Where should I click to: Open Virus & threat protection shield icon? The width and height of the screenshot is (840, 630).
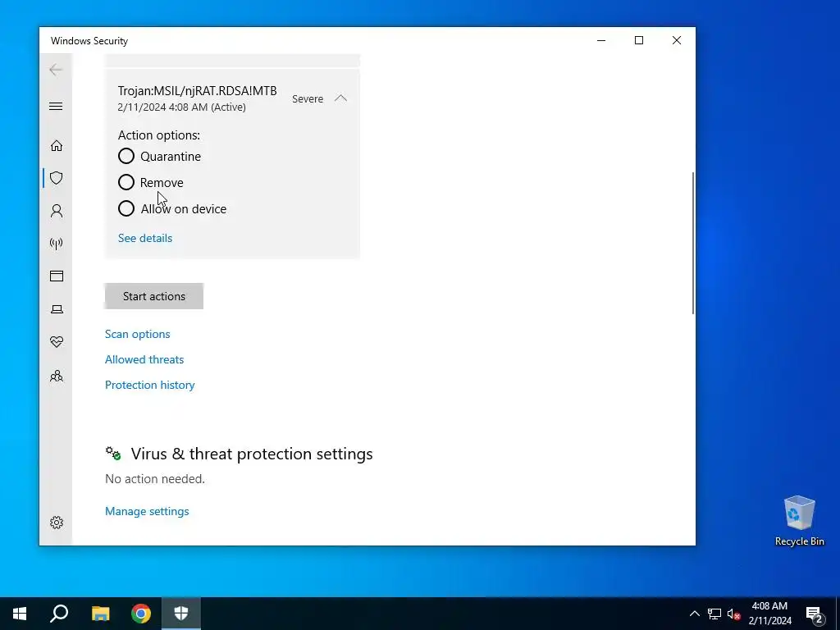click(x=57, y=178)
